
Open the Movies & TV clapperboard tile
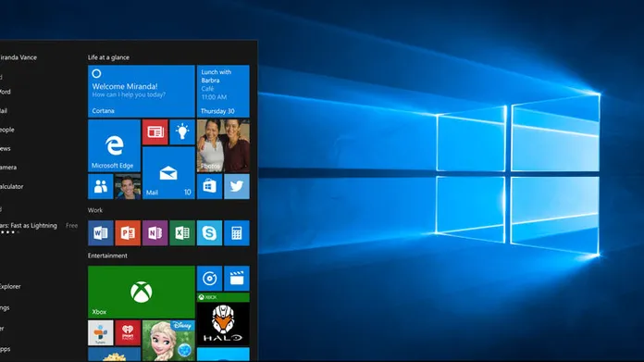(x=237, y=278)
